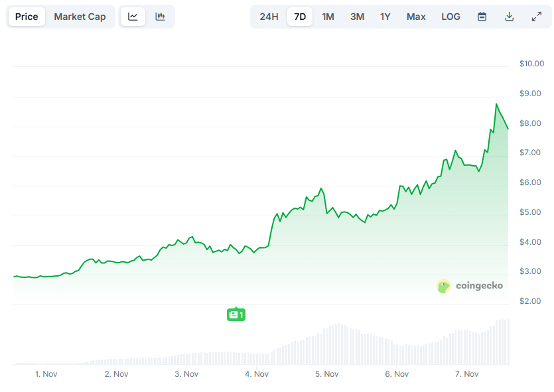Select the line chart view icon
554x392 pixels.
pos(133,17)
